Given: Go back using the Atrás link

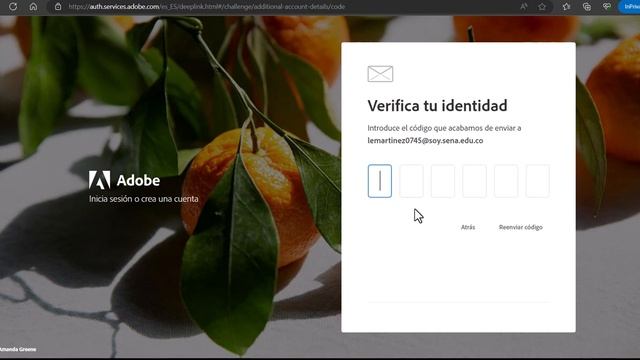Looking at the screenshot, I should [468, 227].
